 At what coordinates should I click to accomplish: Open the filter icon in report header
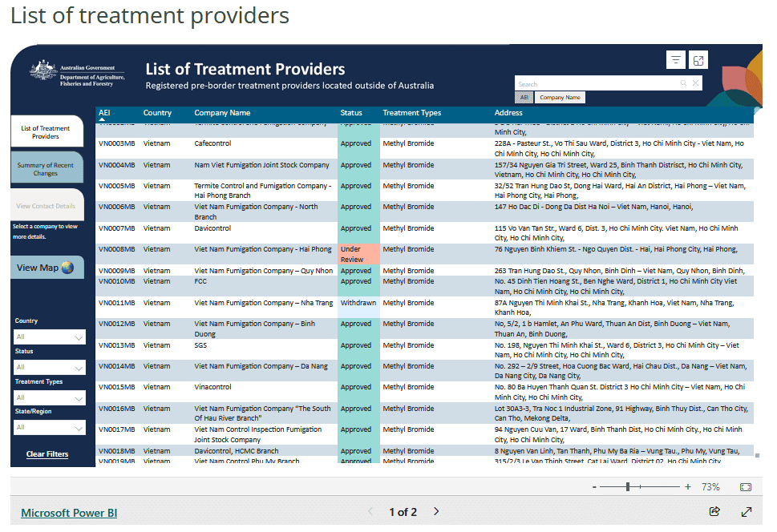pos(676,60)
